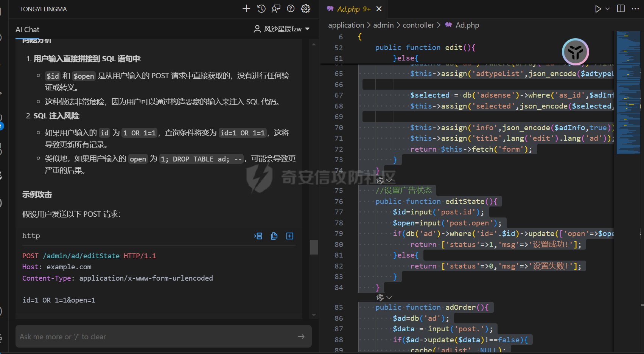This screenshot has height=354, width=644.
Task: Start a new chat with plus icon
Action: (246, 9)
